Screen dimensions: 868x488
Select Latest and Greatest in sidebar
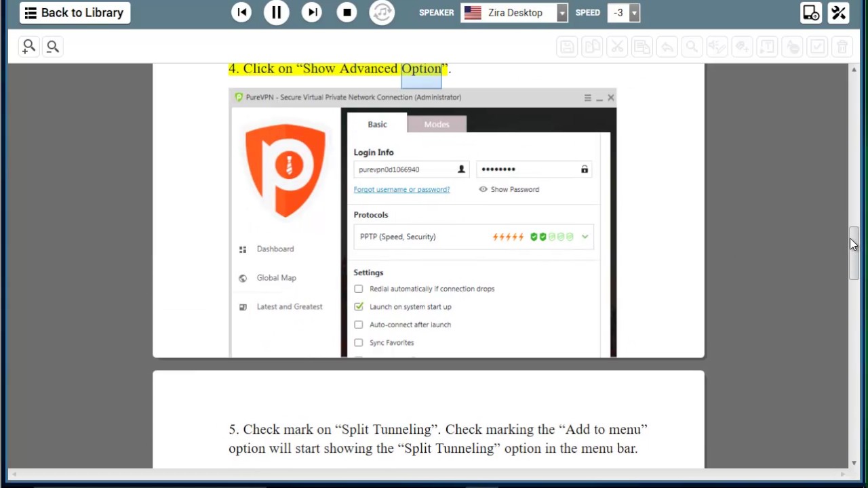pyautogui.click(x=290, y=306)
